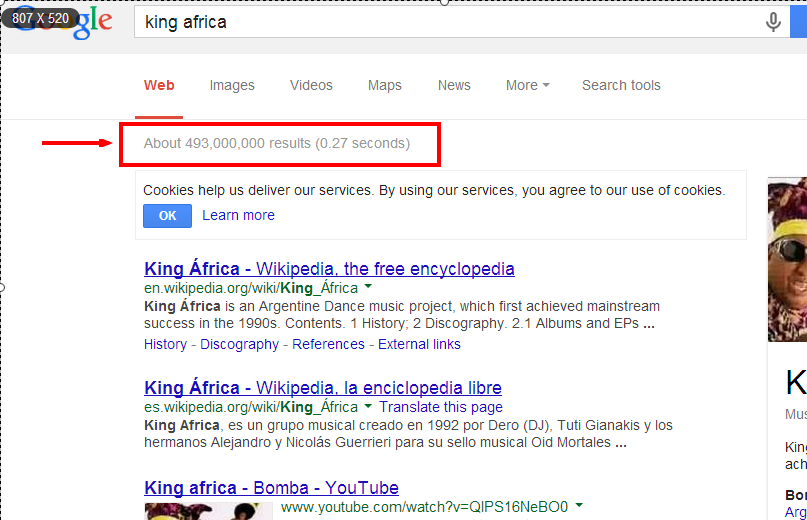Open the Images tab

coord(232,85)
